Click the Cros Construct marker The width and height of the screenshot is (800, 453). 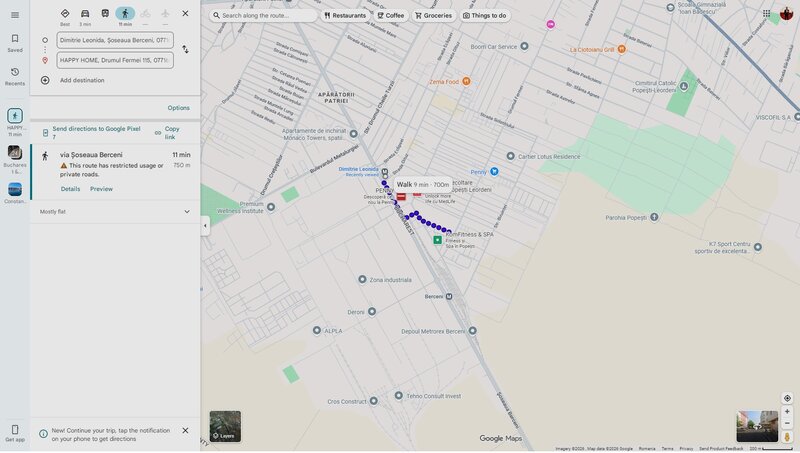(x=373, y=401)
